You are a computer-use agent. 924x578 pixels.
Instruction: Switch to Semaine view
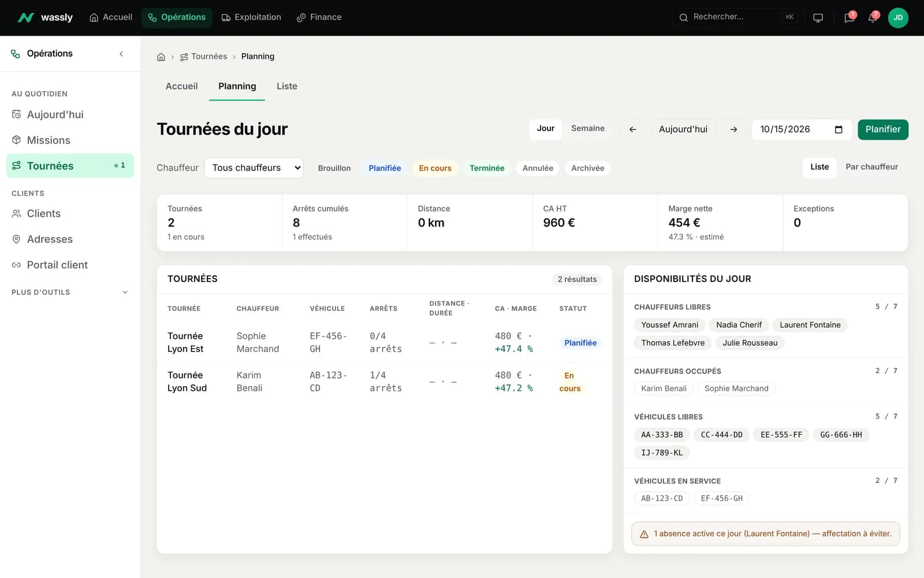tap(588, 128)
